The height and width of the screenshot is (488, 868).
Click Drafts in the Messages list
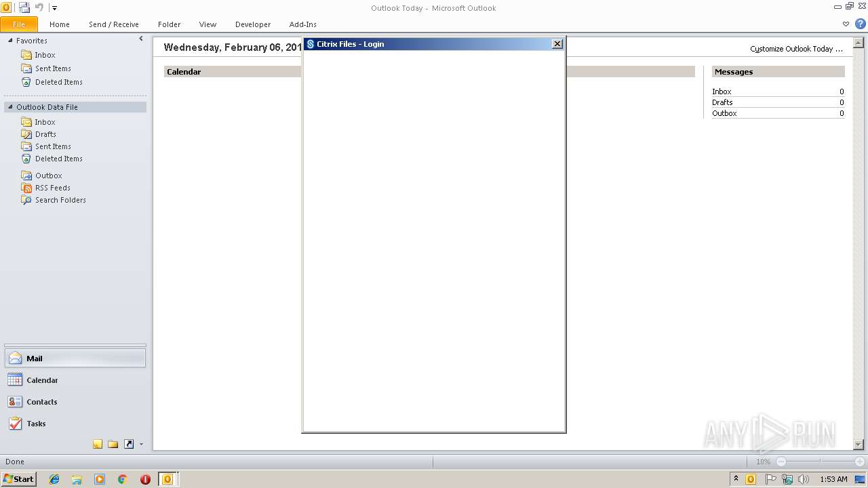(722, 102)
